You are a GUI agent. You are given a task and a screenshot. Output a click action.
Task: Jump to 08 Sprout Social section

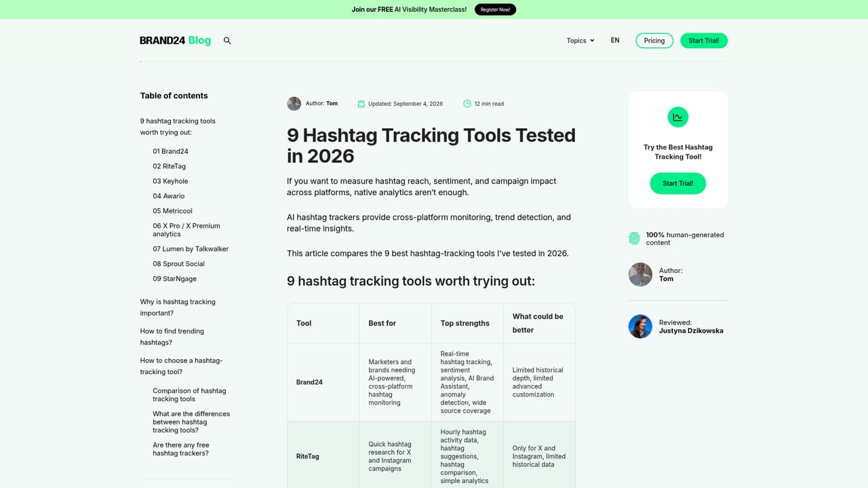(x=178, y=264)
